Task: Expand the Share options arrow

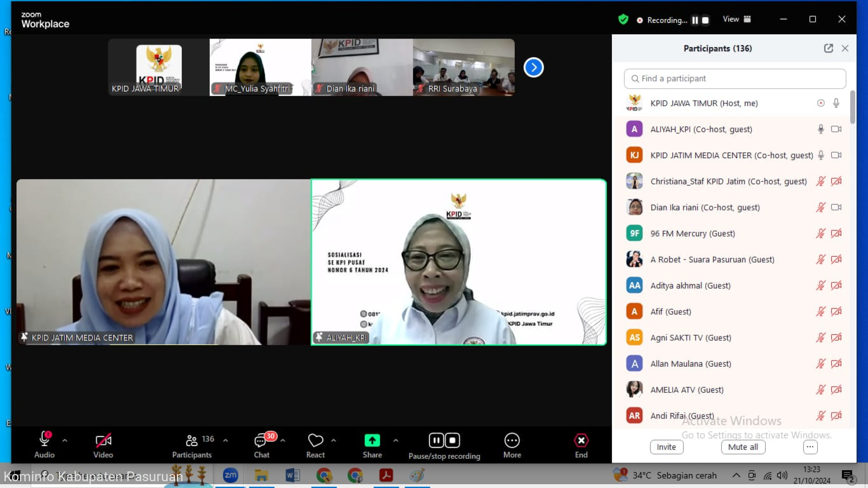Action: coord(395,441)
